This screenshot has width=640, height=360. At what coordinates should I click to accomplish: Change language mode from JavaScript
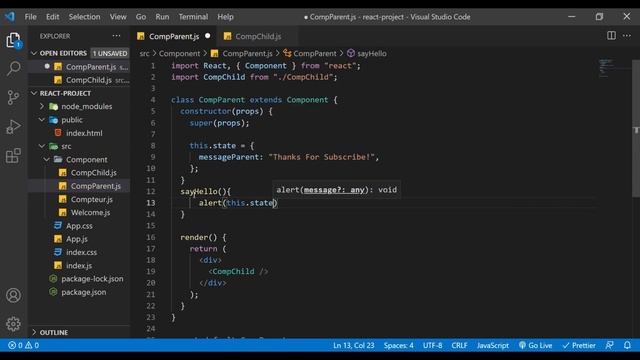pos(493,345)
